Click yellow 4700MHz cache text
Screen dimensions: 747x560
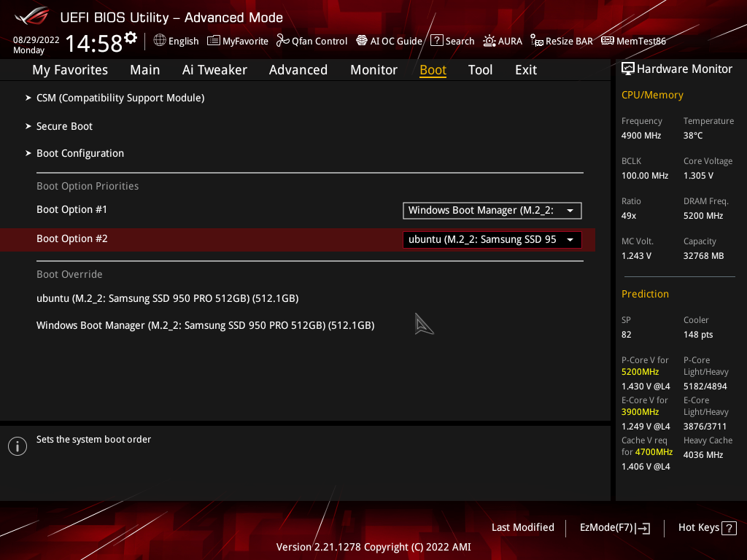[654, 452]
